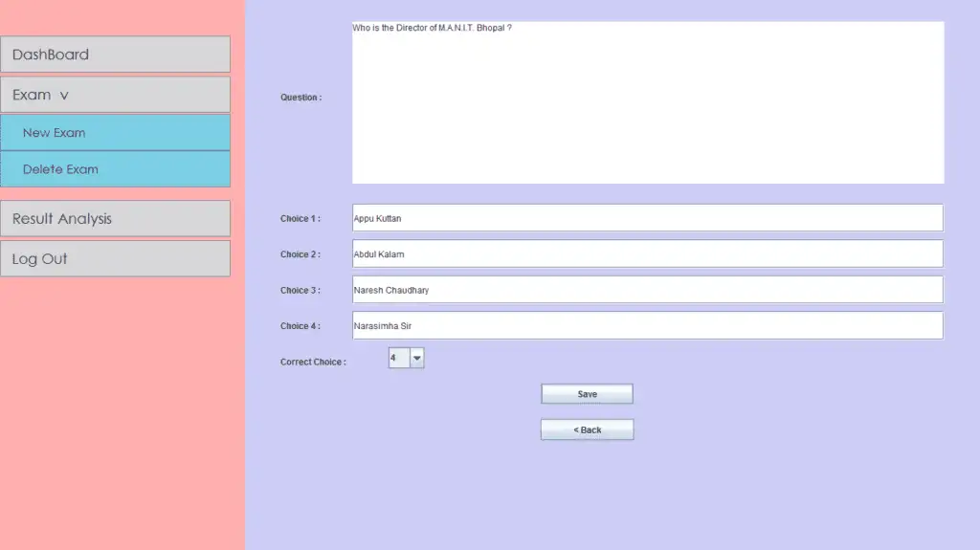Screen dimensions: 980x550
Task: Click the Choice 2 field containing Abdul Kalam
Action: pos(648,253)
